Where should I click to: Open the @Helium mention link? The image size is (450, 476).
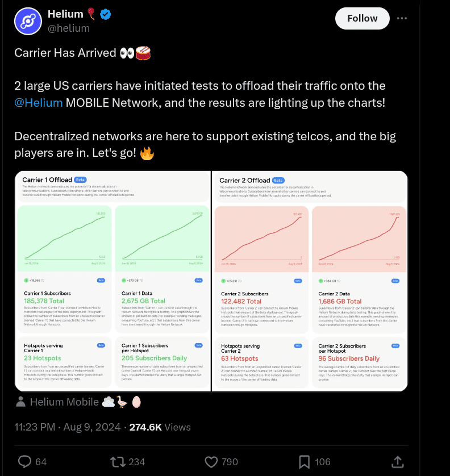coord(39,103)
